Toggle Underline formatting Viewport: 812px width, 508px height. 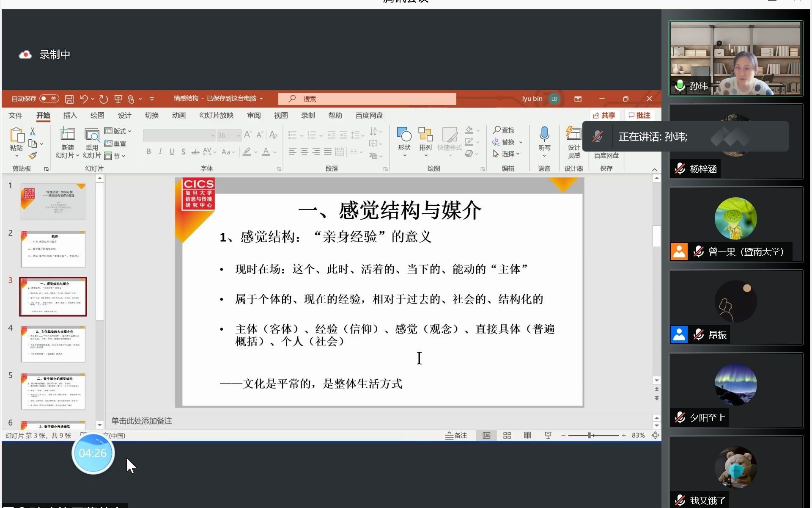coord(172,152)
